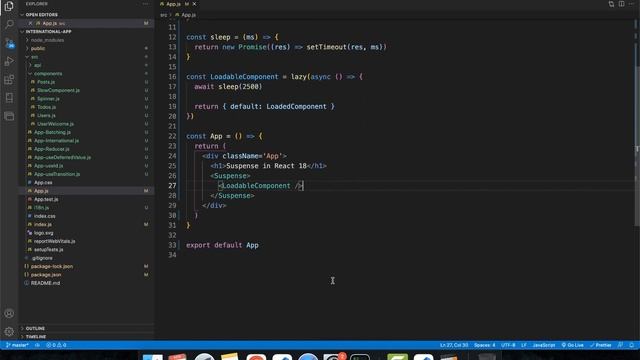The width and height of the screenshot is (640, 360).
Task: Open App-useTransition.js file
Action: tap(57, 174)
